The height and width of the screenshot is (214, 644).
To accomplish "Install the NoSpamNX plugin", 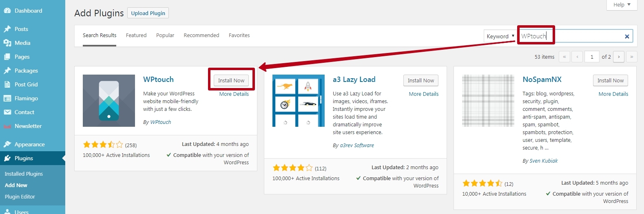I will (x=611, y=80).
